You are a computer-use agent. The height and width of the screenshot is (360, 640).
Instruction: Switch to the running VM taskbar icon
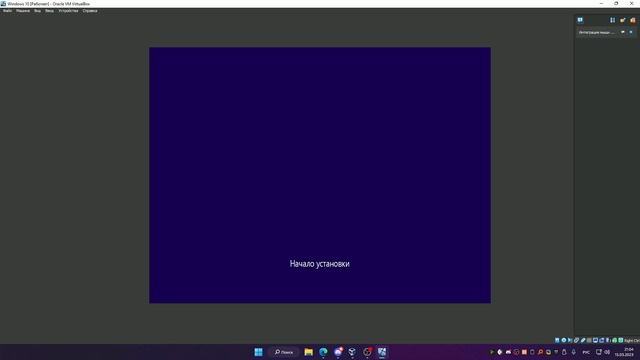pos(382,352)
